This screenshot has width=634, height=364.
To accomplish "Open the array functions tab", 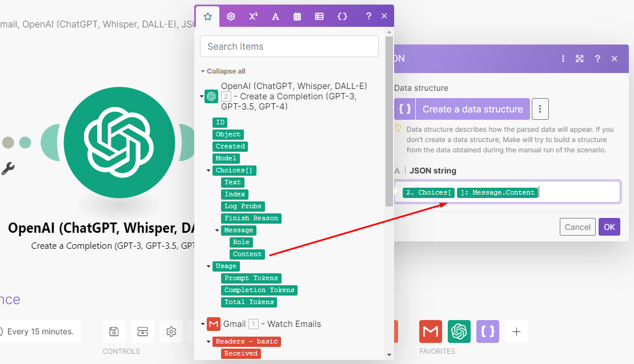I will point(319,17).
